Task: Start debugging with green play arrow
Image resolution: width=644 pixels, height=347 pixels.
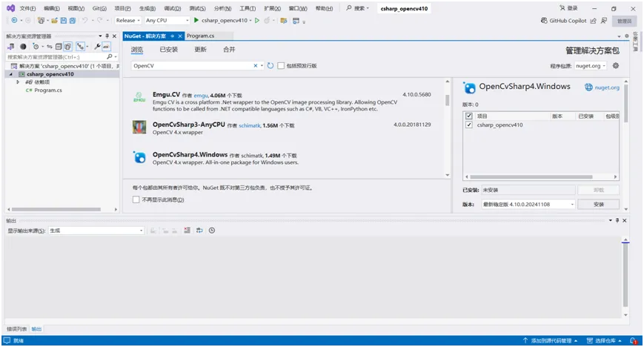Action: (196, 20)
